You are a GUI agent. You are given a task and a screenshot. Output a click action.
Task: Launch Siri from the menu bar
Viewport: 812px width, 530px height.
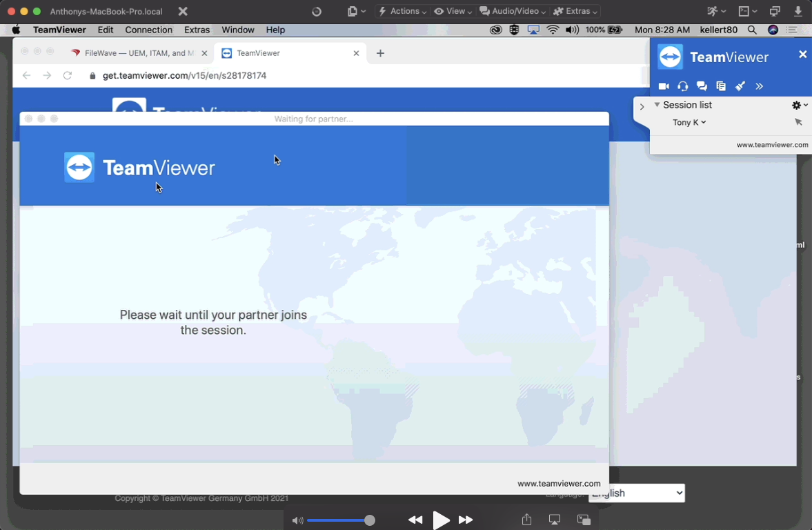coord(773,30)
